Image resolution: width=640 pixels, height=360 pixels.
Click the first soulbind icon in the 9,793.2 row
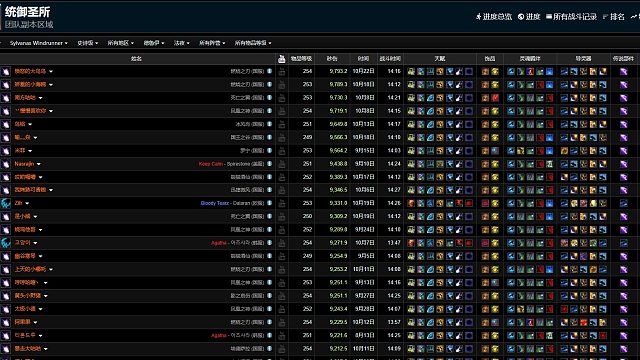tap(511, 71)
